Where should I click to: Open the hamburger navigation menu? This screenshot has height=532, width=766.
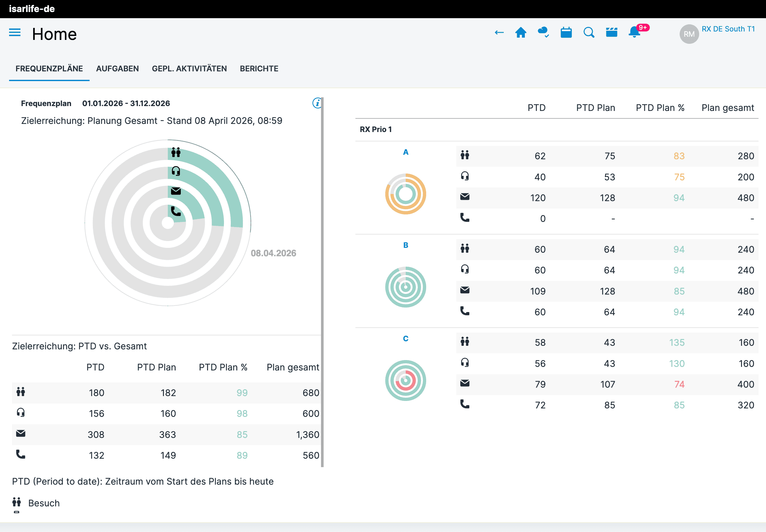[15, 33]
